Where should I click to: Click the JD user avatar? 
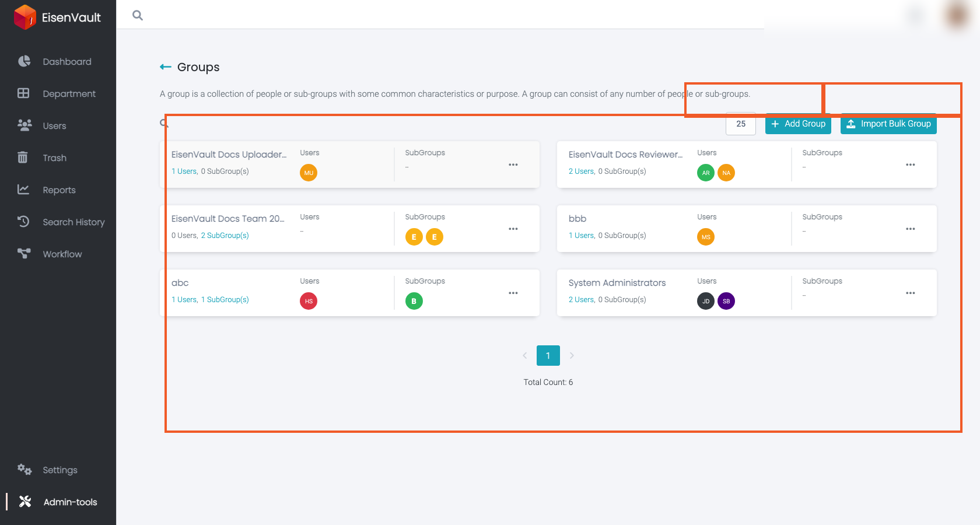pos(706,301)
